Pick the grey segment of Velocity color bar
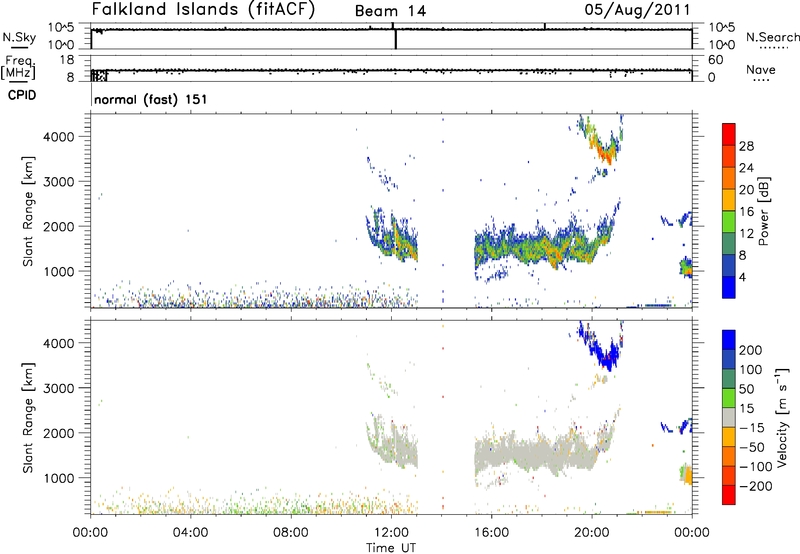 729,417
